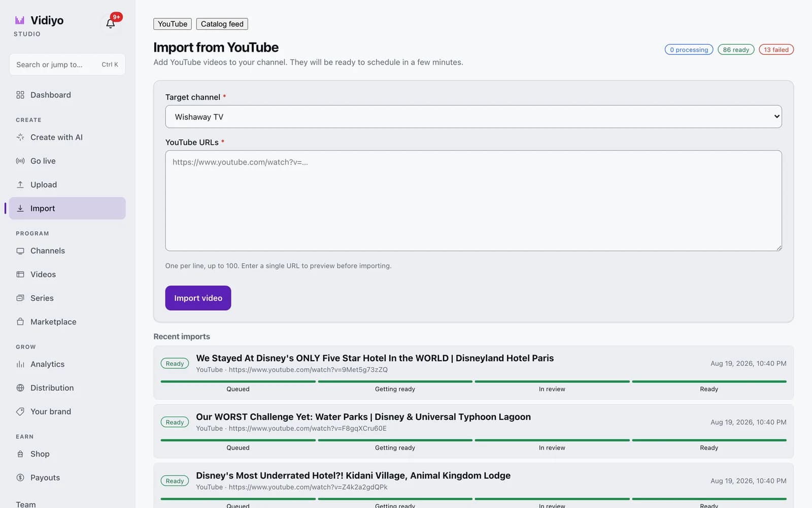Click the Upload arrow icon

(x=20, y=185)
